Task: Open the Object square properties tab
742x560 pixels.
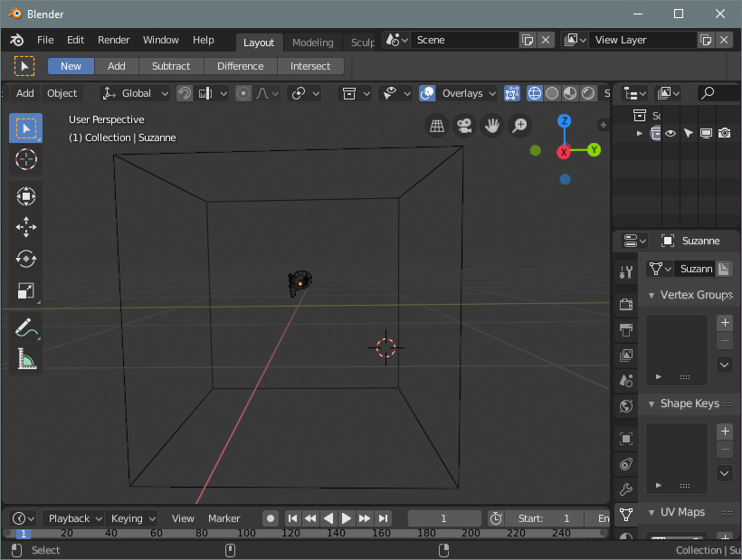Action: pyautogui.click(x=626, y=439)
